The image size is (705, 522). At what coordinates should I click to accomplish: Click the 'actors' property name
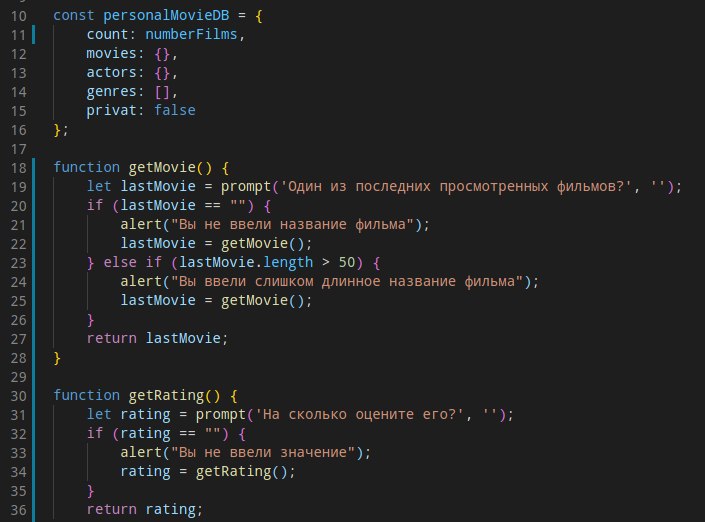112,72
